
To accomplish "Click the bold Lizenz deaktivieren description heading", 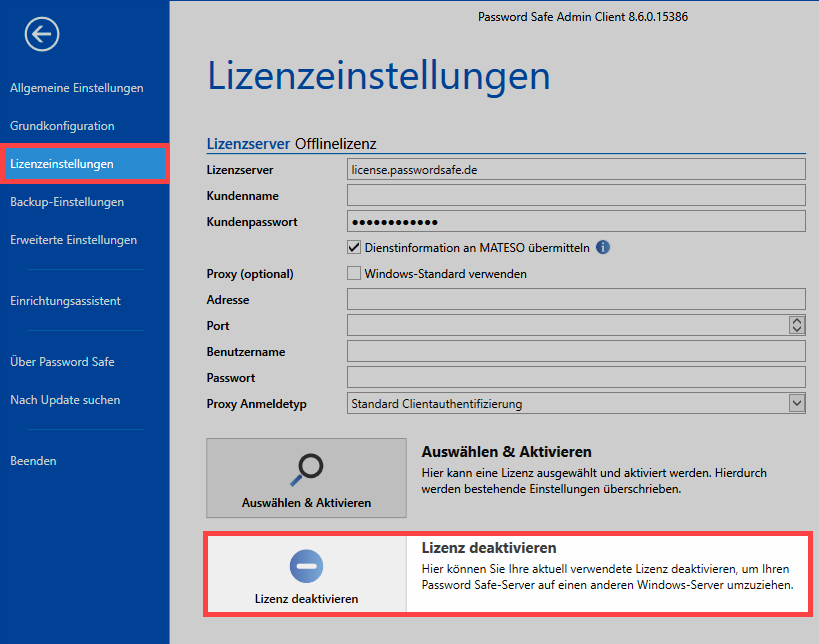I will tap(489, 548).
